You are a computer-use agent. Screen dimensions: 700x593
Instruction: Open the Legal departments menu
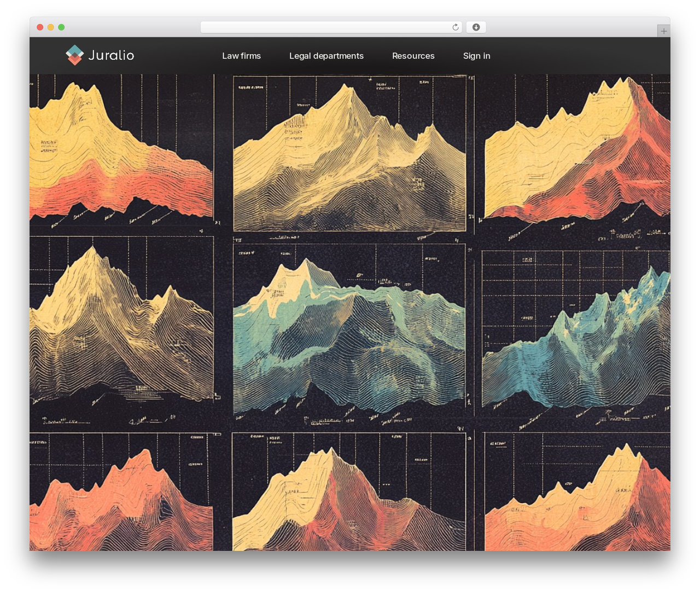326,56
